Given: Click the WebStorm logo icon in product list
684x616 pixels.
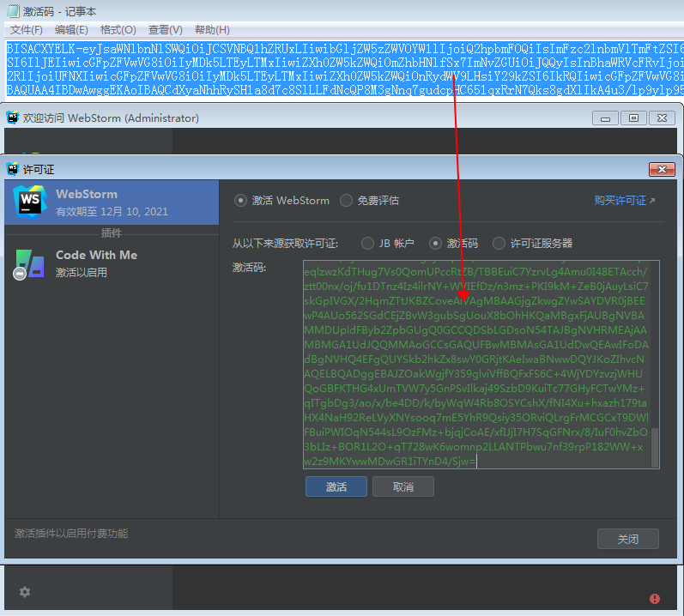Looking at the screenshot, I should (x=28, y=202).
